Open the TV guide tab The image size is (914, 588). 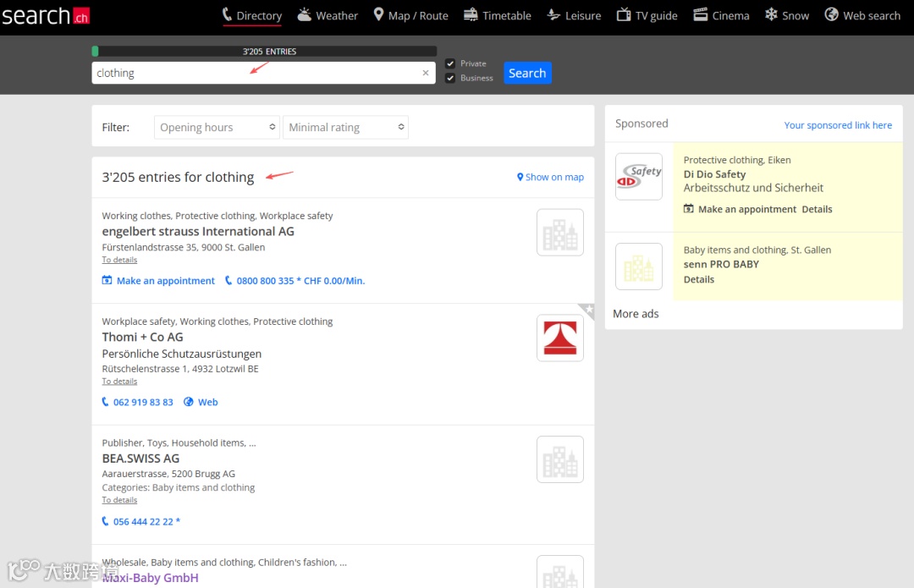click(x=647, y=16)
